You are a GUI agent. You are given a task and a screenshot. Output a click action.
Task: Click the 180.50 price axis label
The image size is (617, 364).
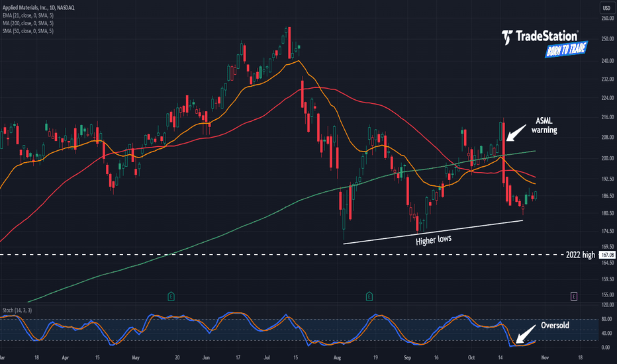(x=608, y=213)
